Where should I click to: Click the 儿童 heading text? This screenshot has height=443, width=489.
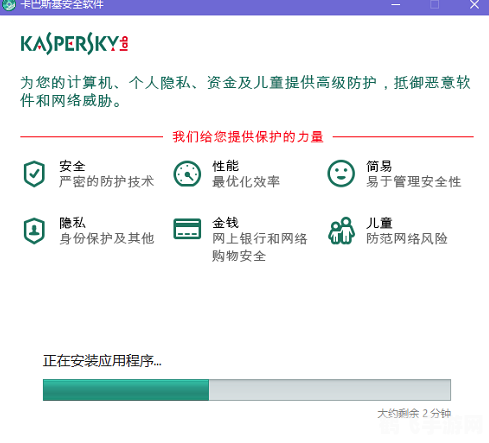379,223
